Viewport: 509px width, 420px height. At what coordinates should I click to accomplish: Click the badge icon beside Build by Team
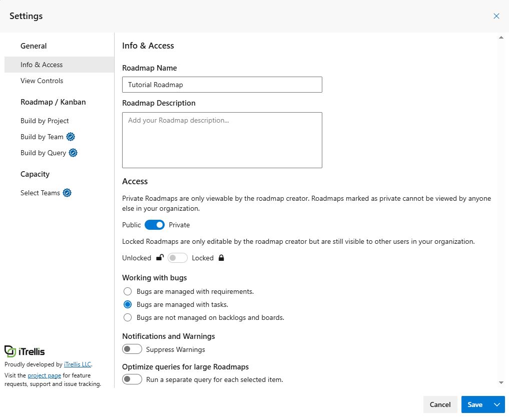(x=70, y=136)
